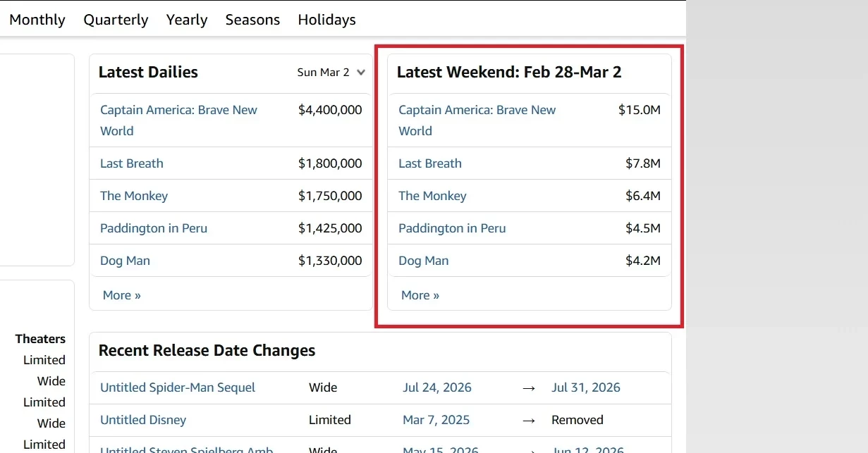Select the Yearly tab

[187, 20]
